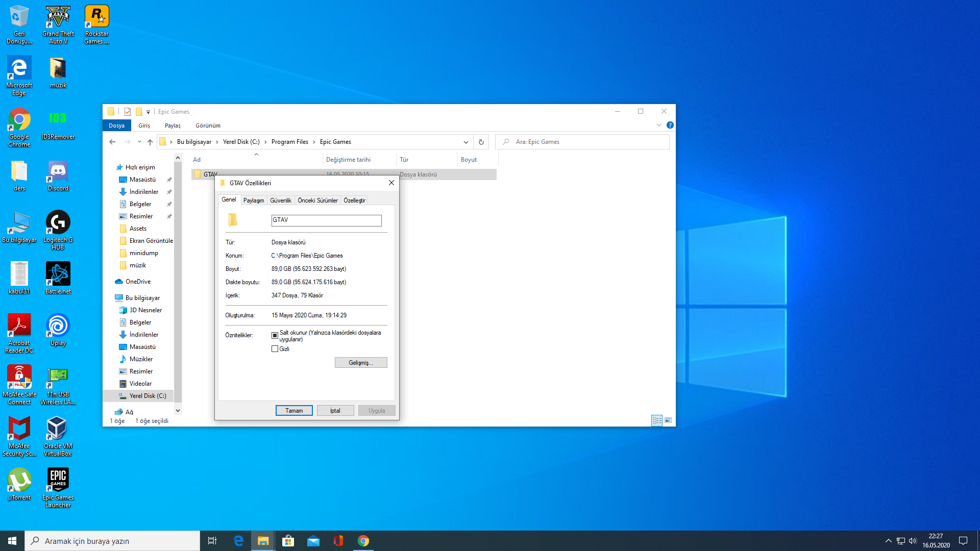Sort by the Boyut column header
Image resolution: width=980 pixels, height=551 pixels.
click(477, 160)
